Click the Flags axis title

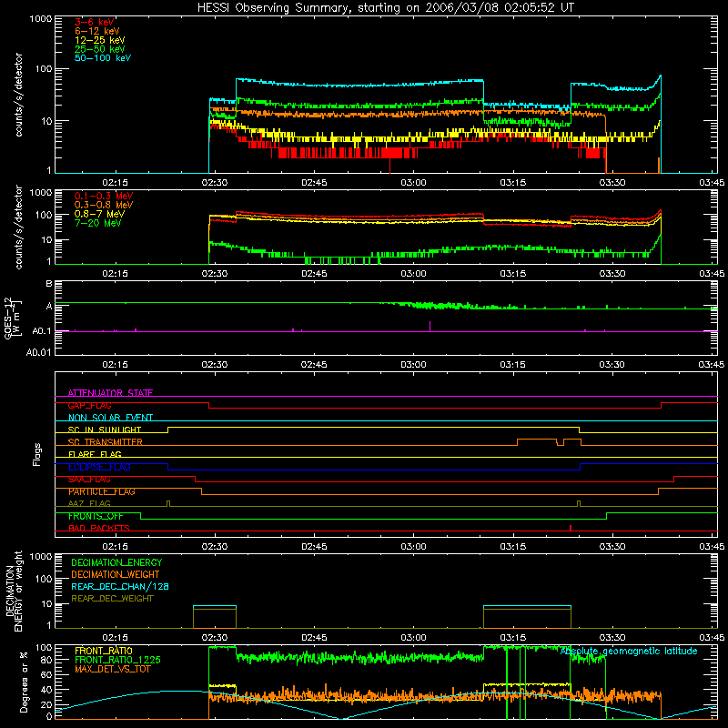point(37,454)
